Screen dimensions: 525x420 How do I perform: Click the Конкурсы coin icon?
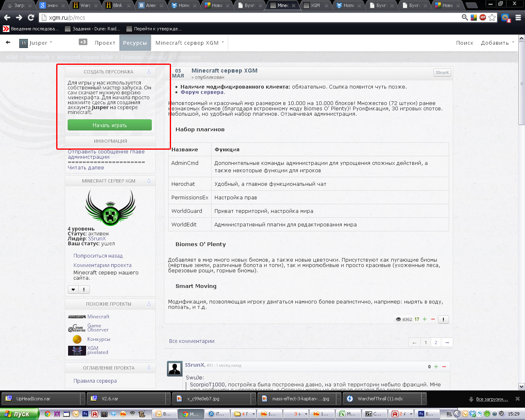point(77,339)
